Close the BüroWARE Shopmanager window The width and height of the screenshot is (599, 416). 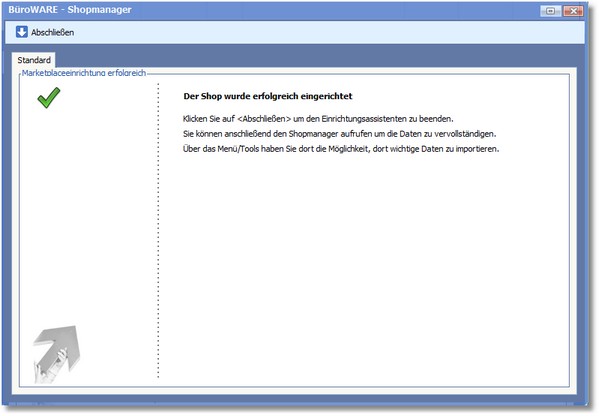click(573, 11)
